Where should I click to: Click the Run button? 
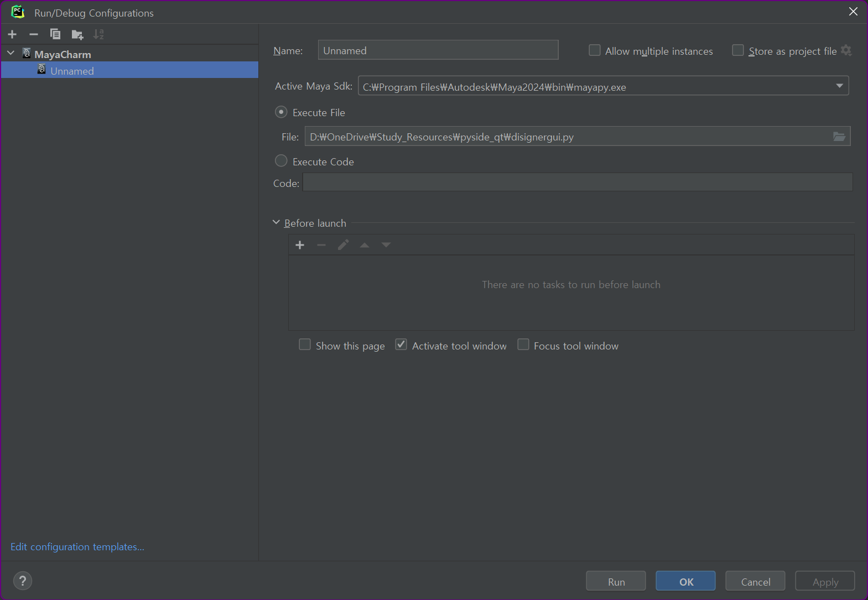click(616, 581)
